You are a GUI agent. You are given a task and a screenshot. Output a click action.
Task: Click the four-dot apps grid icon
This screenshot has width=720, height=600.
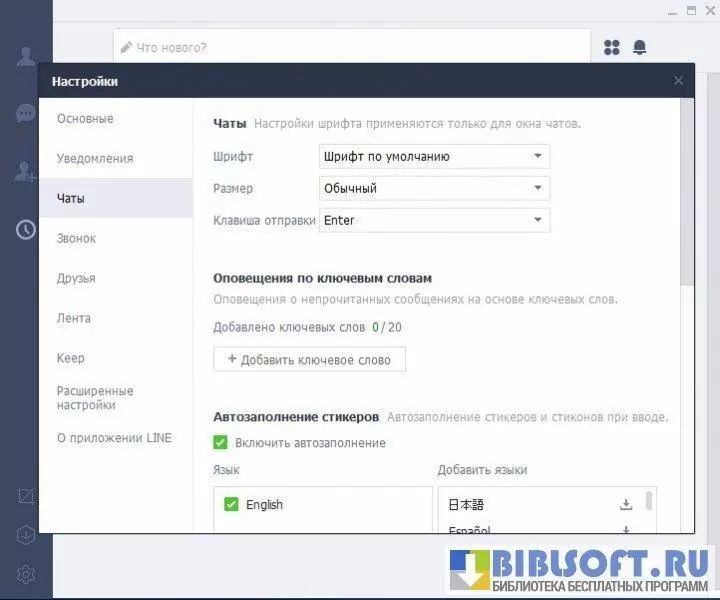click(612, 47)
